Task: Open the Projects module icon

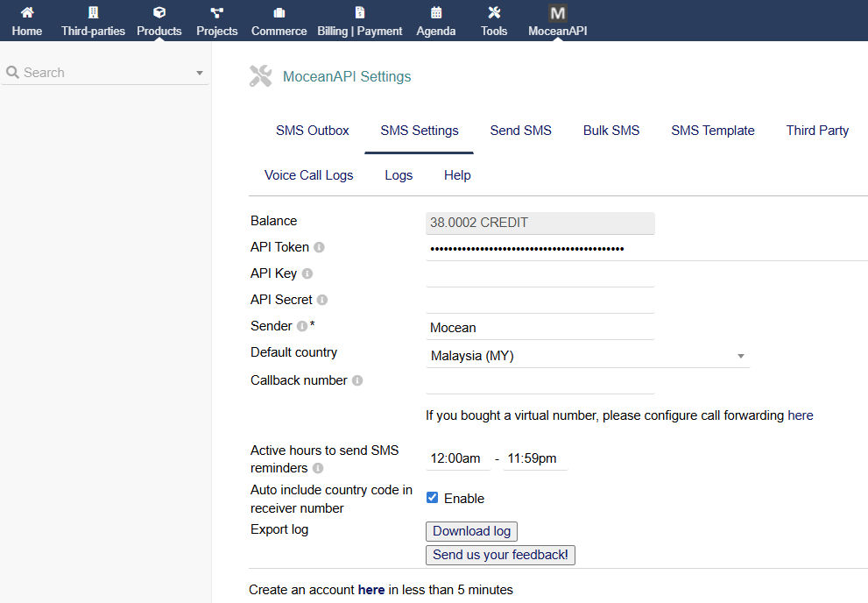Action: point(217,13)
